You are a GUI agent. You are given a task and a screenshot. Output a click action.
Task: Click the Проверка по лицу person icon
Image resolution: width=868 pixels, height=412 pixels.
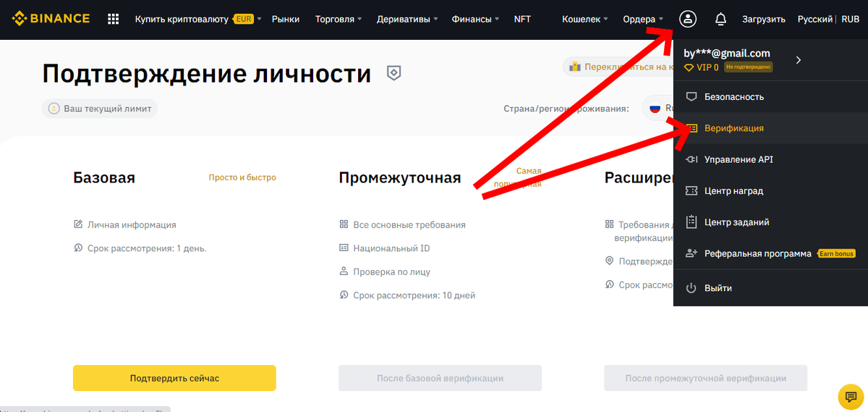[x=344, y=272]
